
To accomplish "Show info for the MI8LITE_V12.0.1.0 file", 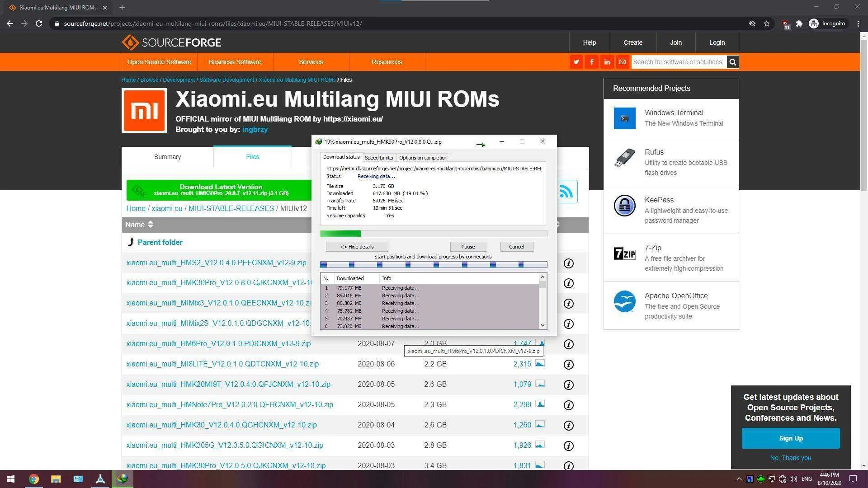I will (569, 365).
